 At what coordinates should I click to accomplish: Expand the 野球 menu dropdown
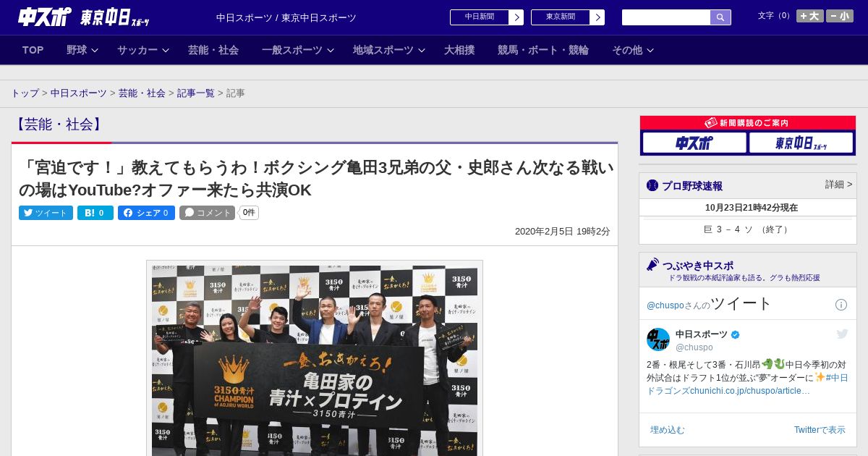[82, 50]
